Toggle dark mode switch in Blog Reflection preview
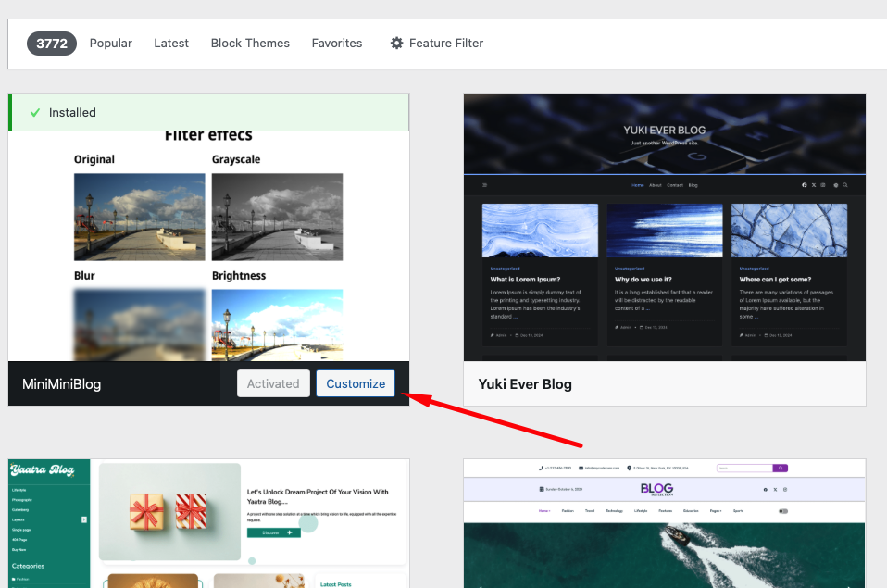This screenshot has height=588, width=887. (783, 511)
